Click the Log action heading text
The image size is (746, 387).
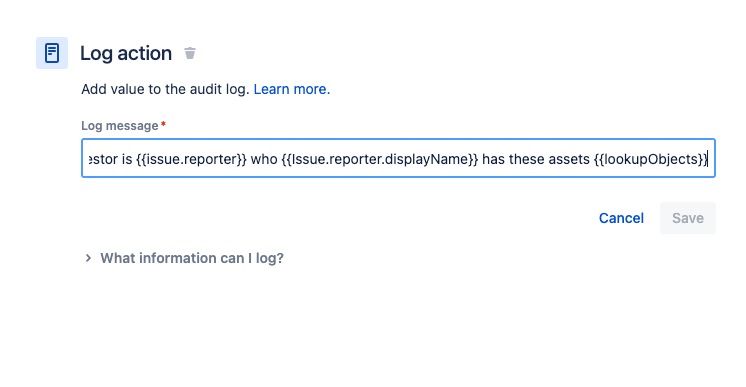click(x=126, y=53)
